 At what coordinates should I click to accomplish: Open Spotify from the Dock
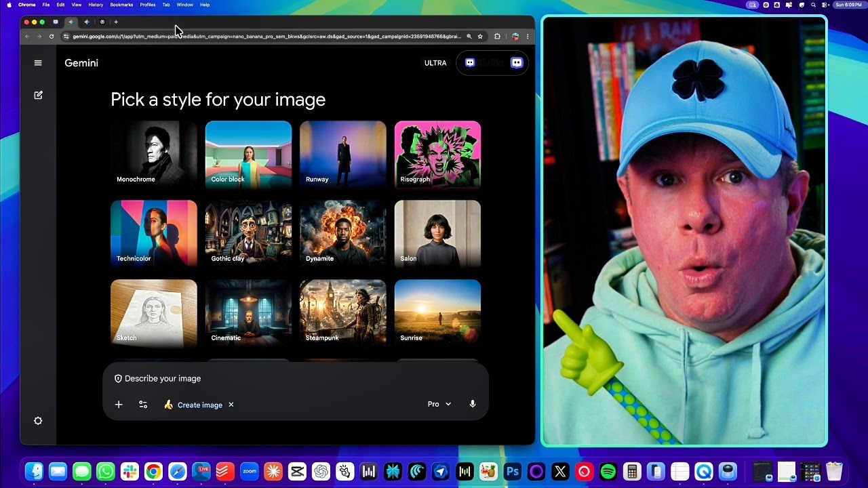pos(608,471)
